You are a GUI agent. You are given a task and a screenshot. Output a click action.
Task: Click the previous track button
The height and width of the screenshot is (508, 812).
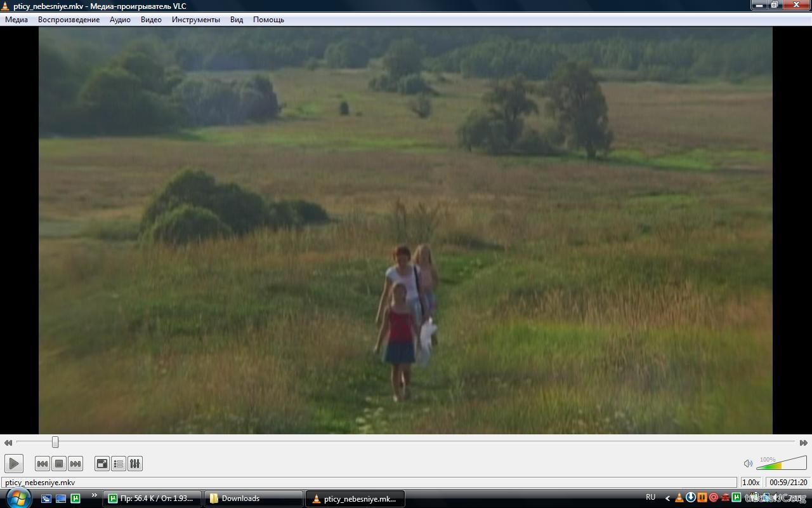coord(43,464)
